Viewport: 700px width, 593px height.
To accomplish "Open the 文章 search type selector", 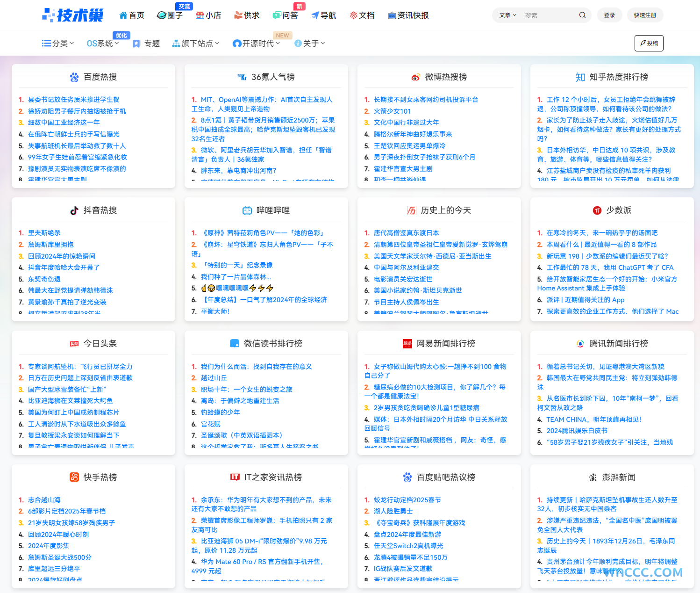I will point(507,15).
